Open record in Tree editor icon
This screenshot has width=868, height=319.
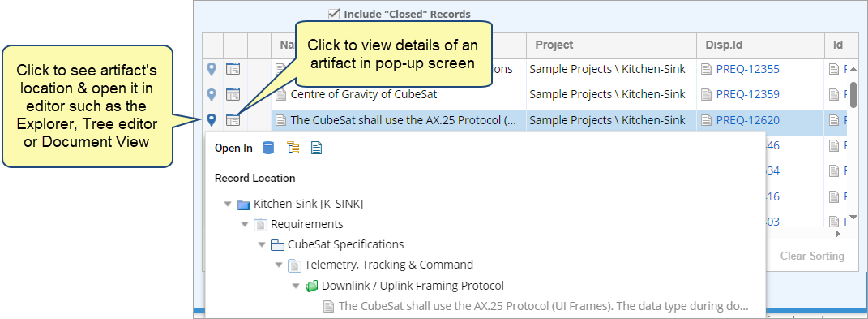(x=293, y=148)
